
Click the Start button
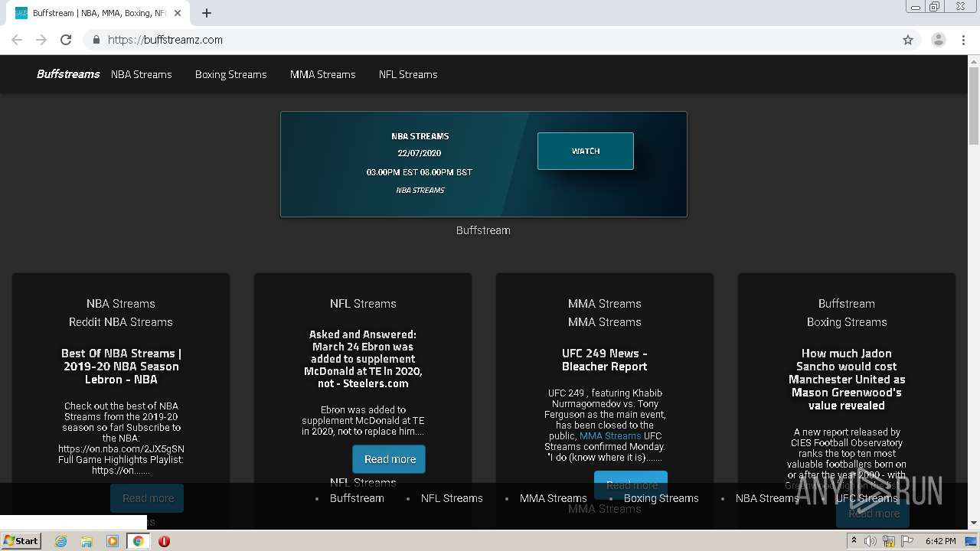(x=21, y=541)
